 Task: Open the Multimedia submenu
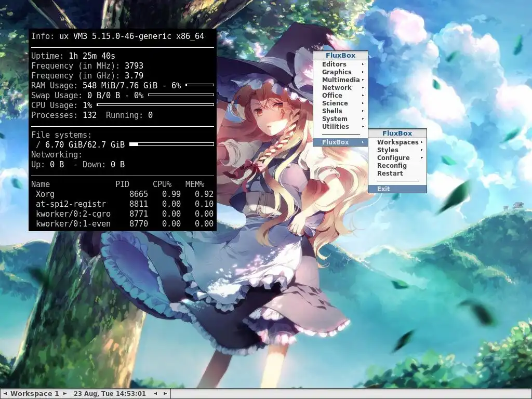tap(340, 79)
